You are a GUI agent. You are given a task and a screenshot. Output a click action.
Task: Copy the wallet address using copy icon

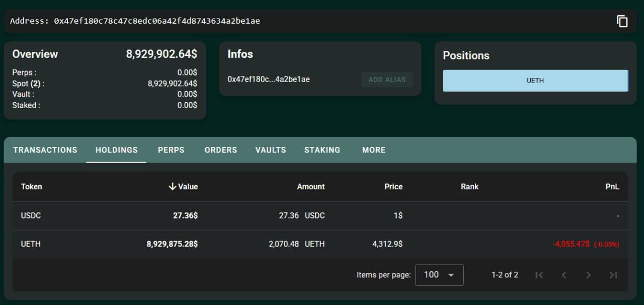click(x=622, y=21)
